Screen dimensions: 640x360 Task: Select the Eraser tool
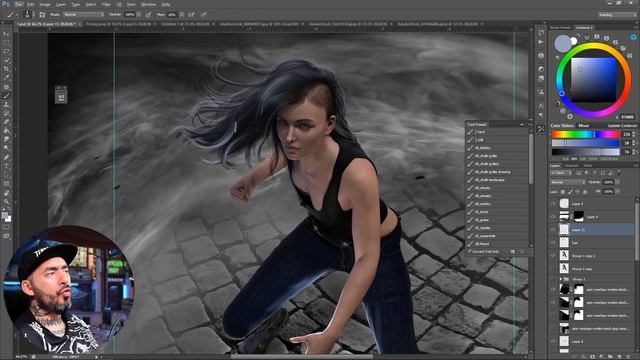coord(6,122)
